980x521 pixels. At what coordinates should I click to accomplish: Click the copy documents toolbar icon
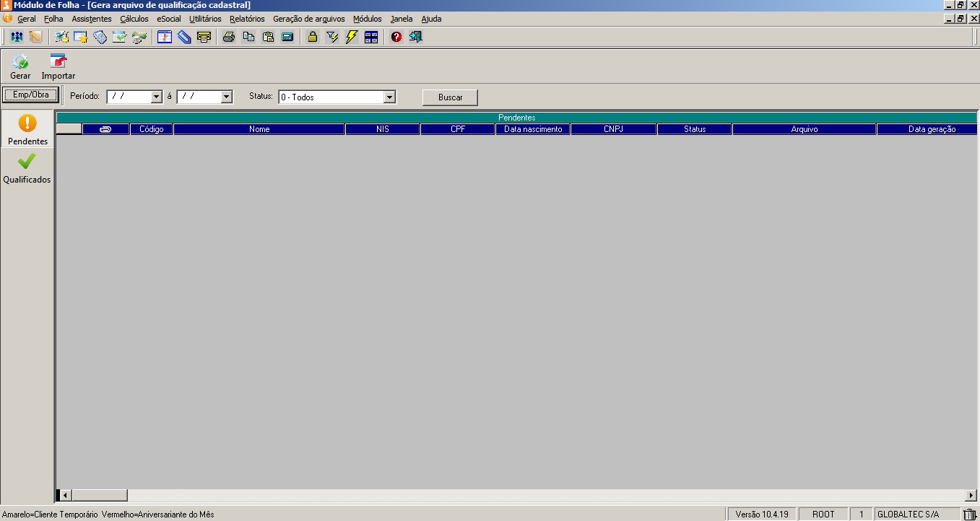[248, 37]
